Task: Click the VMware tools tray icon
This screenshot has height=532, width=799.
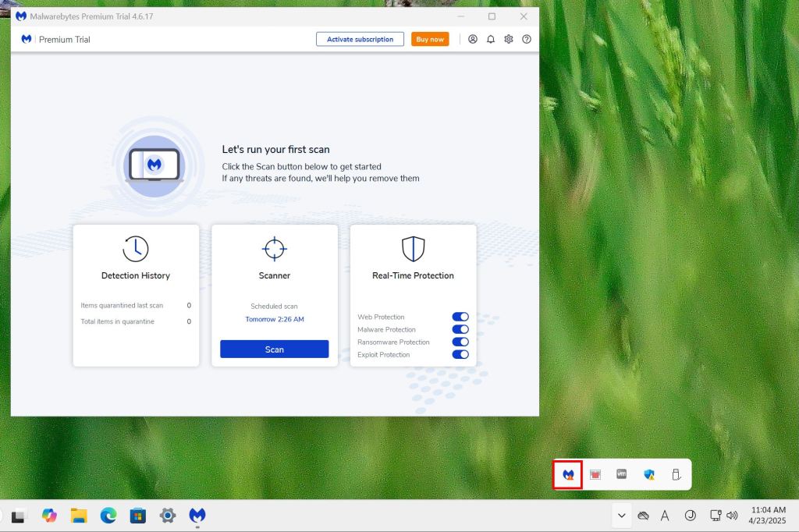Action: (621, 474)
